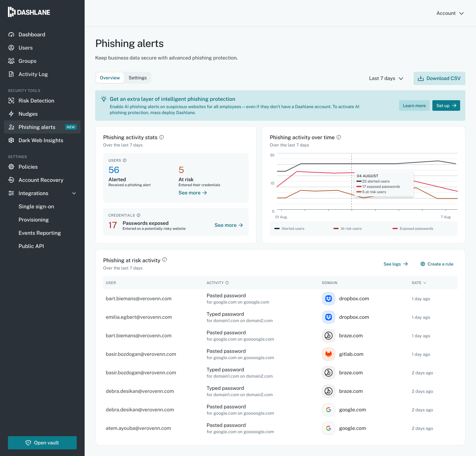
Task: Select the Overview tab
Action: (110, 78)
